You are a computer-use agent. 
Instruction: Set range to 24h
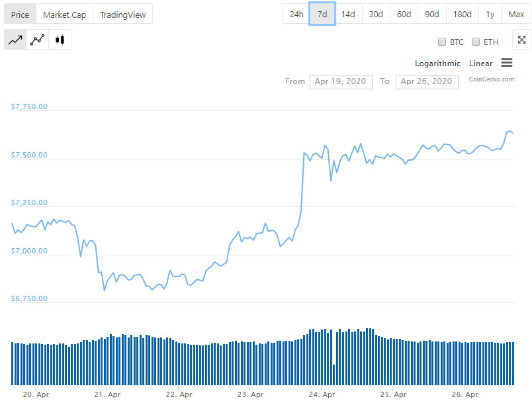pos(296,14)
